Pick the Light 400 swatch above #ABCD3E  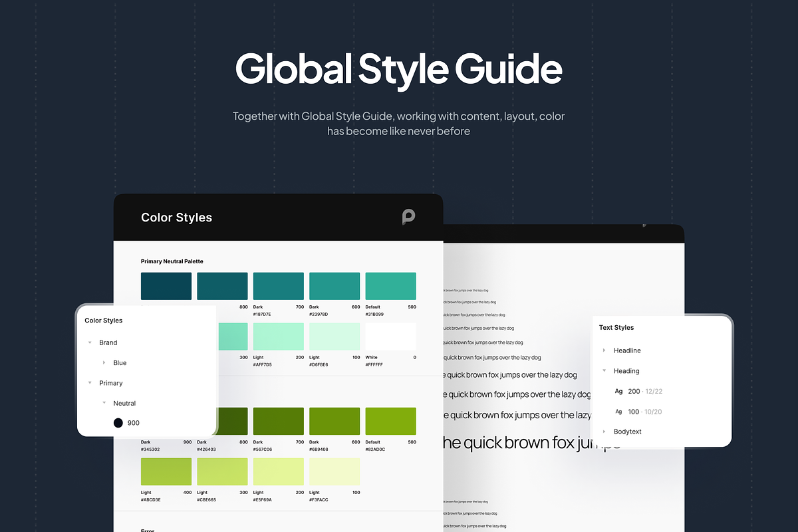coord(166,471)
